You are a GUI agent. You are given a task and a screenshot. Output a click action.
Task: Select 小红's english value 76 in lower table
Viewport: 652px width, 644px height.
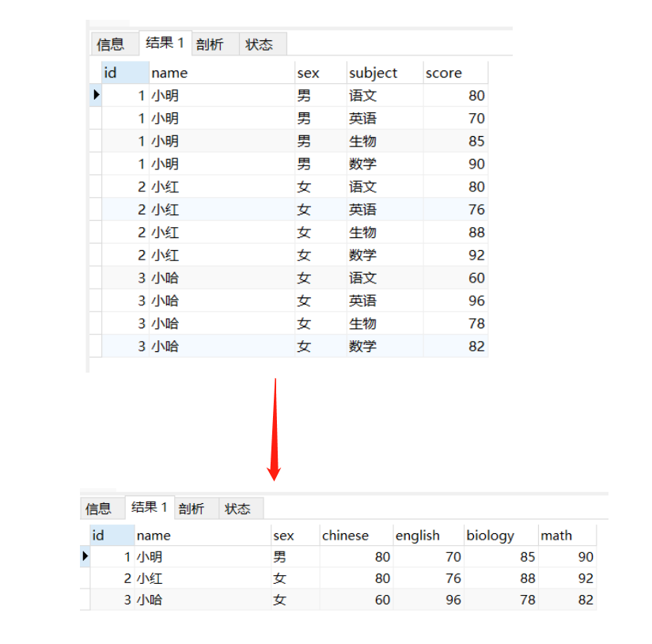429,578
